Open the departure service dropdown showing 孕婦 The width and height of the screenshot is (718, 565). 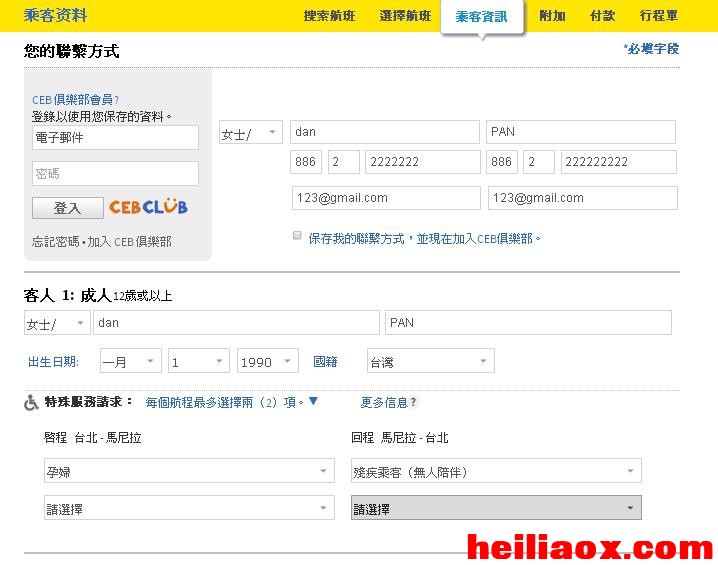point(189,471)
